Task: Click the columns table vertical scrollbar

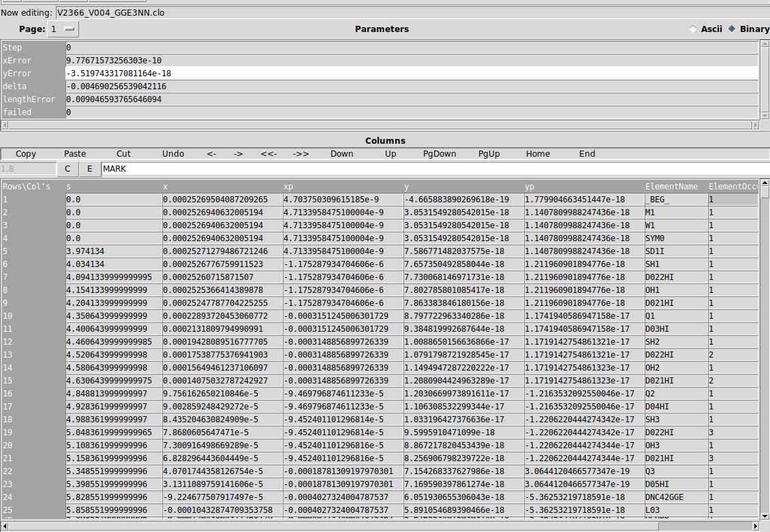Action: 765,341
